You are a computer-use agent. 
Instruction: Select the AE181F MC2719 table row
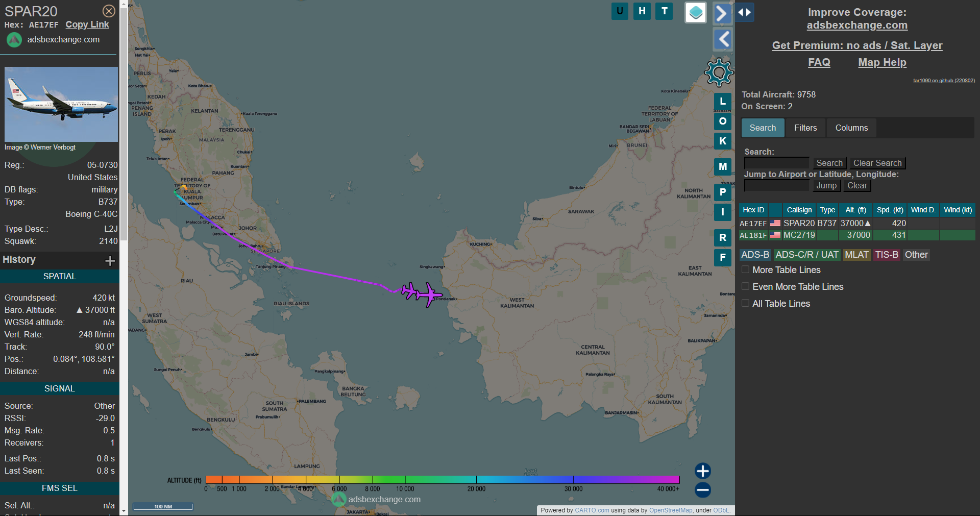(857, 235)
